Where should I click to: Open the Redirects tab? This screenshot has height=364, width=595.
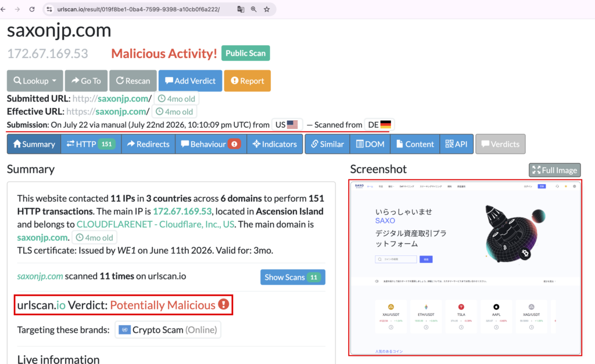pos(148,144)
